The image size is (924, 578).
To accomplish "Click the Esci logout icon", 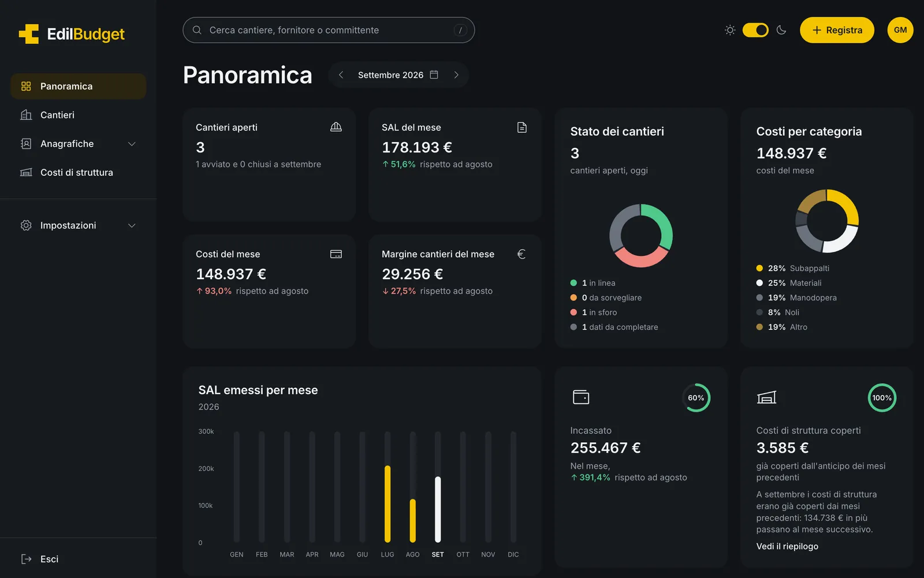I will tap(26, 559).
